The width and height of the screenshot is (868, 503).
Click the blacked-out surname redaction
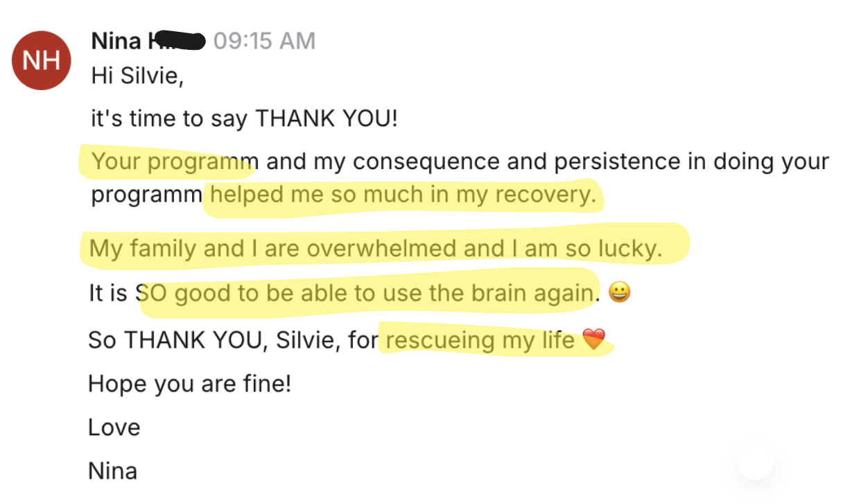pyautogui.click(x=176, y=41)
